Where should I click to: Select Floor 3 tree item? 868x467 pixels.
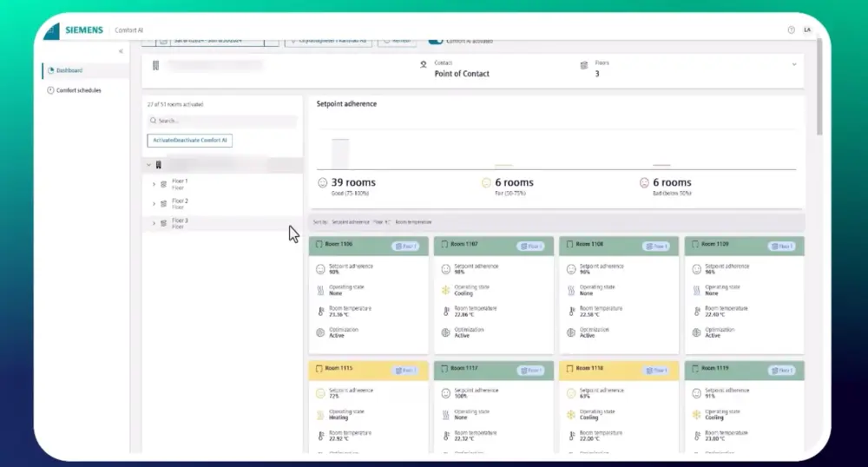tap(180, 223)
